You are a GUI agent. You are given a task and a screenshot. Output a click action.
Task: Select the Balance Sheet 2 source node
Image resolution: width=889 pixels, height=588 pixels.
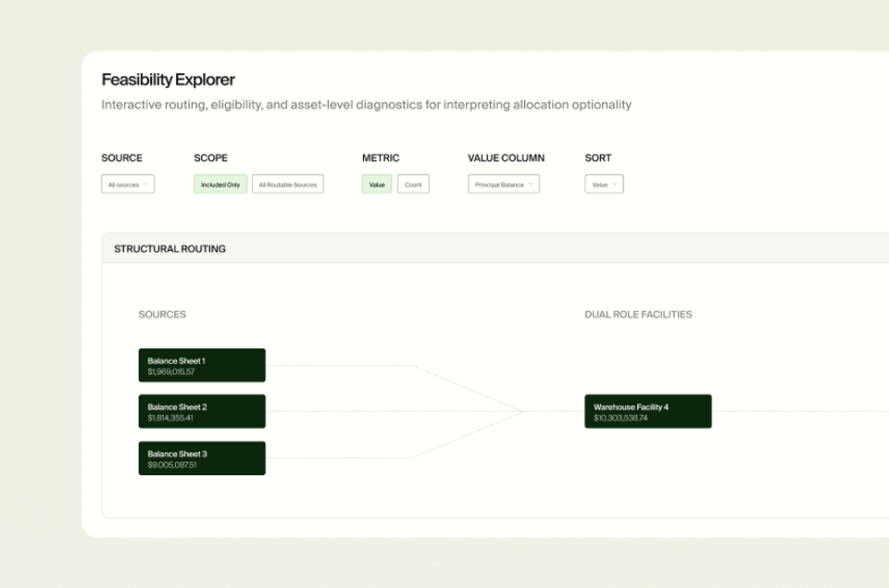tap(202, 411)
